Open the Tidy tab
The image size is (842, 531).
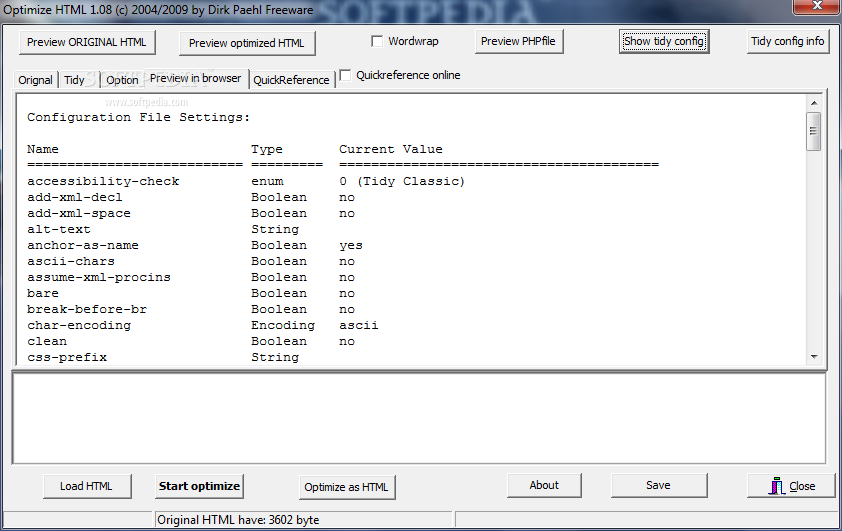[x=74, y=80]
